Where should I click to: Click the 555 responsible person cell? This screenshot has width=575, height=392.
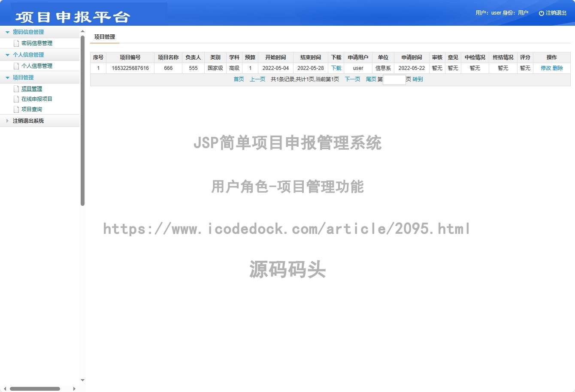tap(193, 68)
